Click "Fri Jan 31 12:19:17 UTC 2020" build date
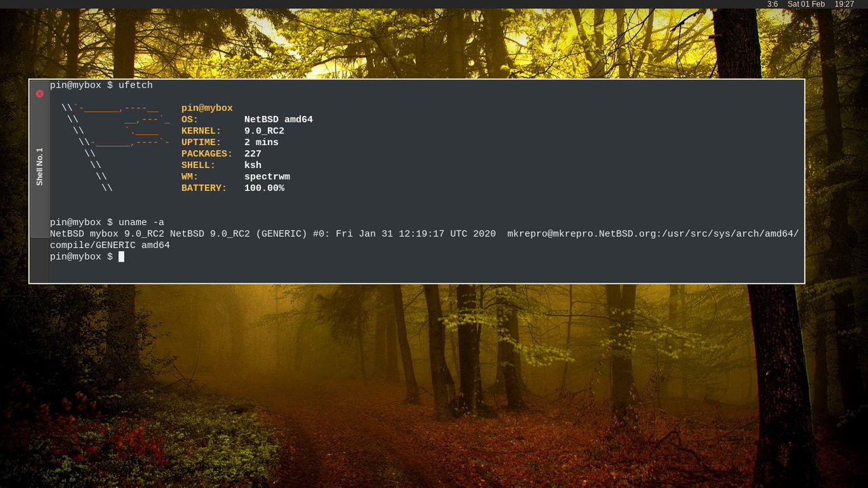The height and width of the screenshot is (488, 868). pos(416,234)
